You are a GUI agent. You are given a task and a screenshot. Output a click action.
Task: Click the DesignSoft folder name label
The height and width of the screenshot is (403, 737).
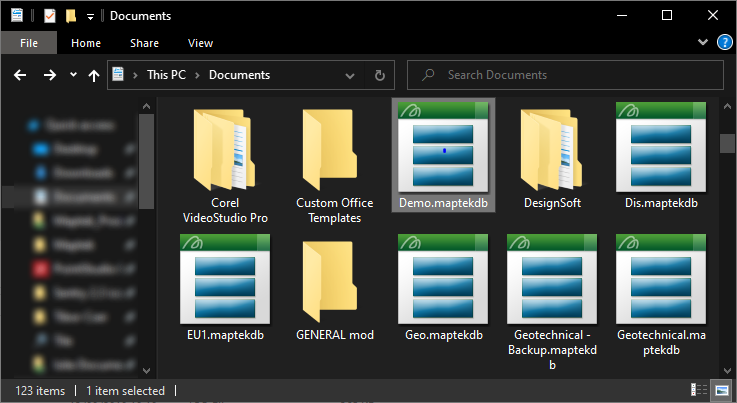(552, 203)
